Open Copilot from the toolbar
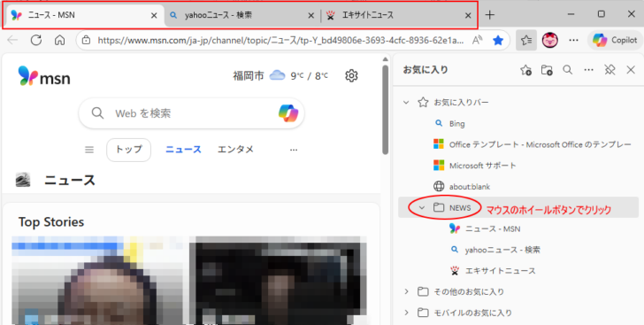This screenshot has width=644, height=325. [x=615, y=41]
